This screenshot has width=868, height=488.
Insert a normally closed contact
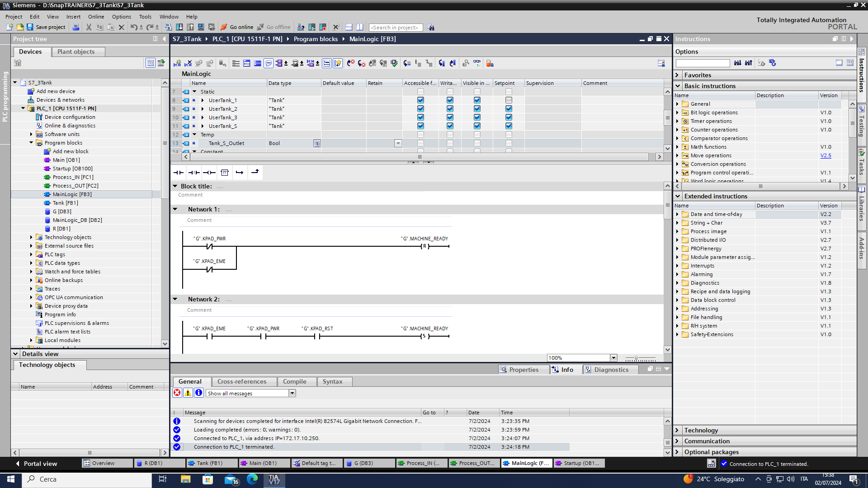(194, 172)
